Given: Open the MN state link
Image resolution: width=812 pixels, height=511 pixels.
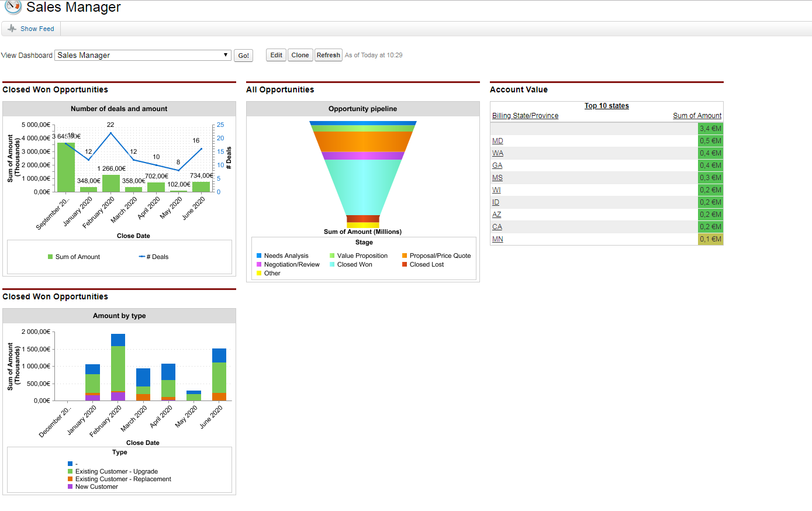Looking at the screenshot, I should [497, 239].
